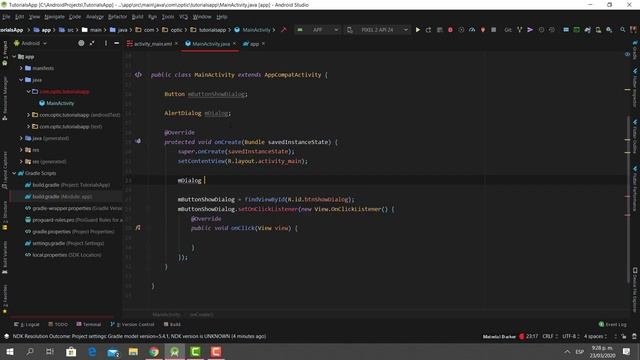This screenshot has width=640, height=360.
Task: Open the Build tool window
Action: [172, 324]
